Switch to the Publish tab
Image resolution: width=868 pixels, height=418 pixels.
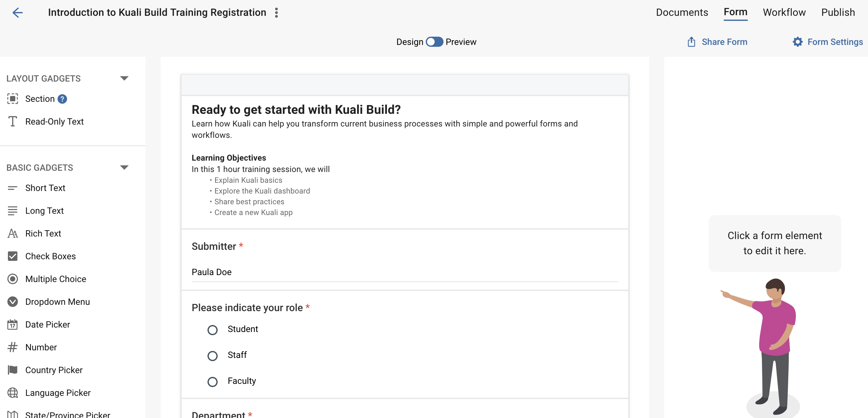(838, 12)
